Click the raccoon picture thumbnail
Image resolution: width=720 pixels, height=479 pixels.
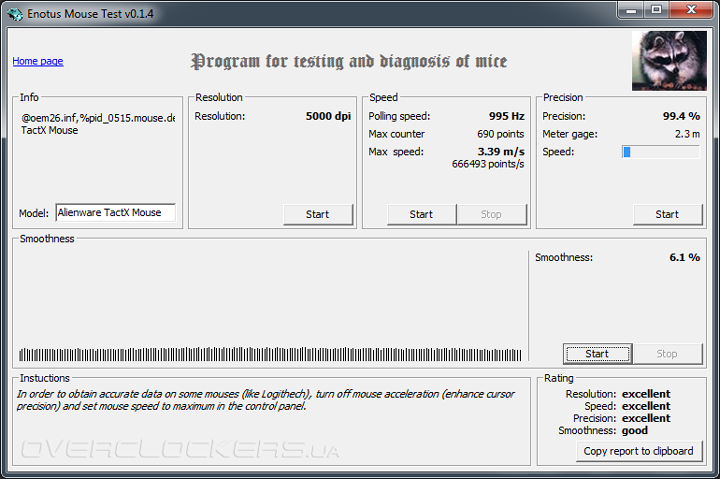click(669, 61)
